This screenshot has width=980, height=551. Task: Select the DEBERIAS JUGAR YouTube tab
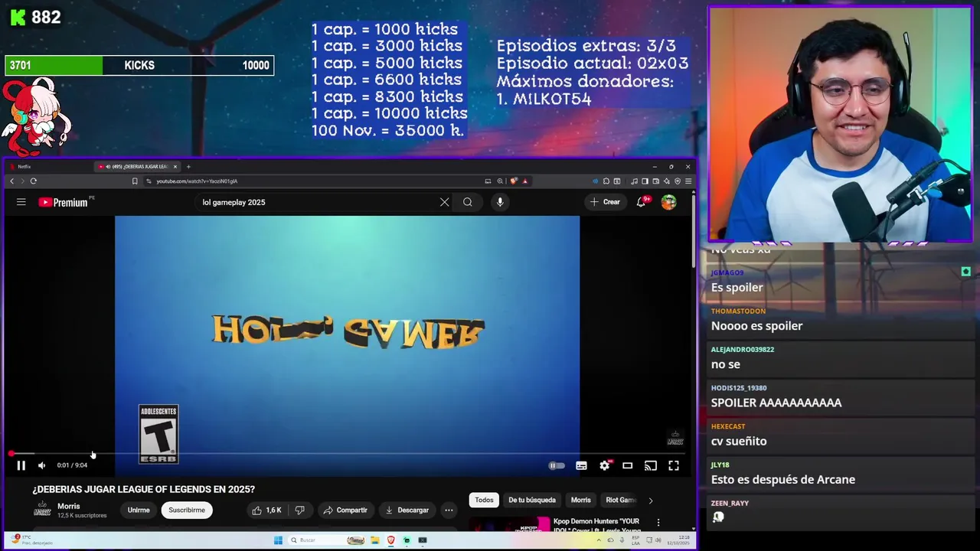(138, 167)
